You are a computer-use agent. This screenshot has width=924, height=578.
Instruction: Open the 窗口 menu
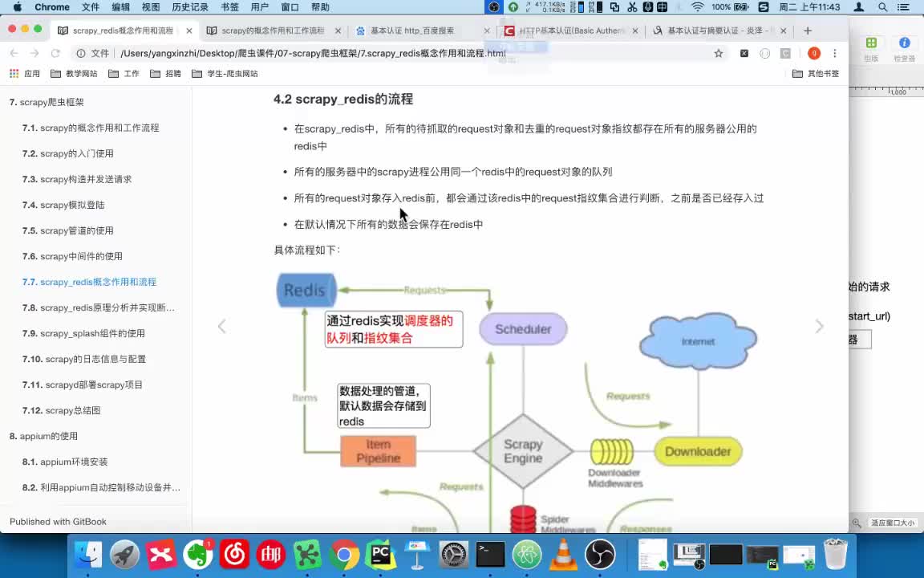click(x=290, y=7)
